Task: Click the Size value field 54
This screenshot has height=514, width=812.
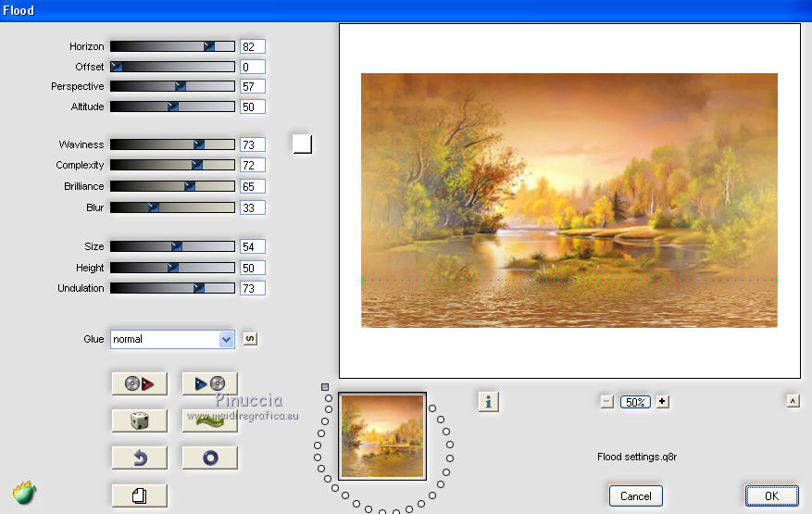Action: (252, 246)
